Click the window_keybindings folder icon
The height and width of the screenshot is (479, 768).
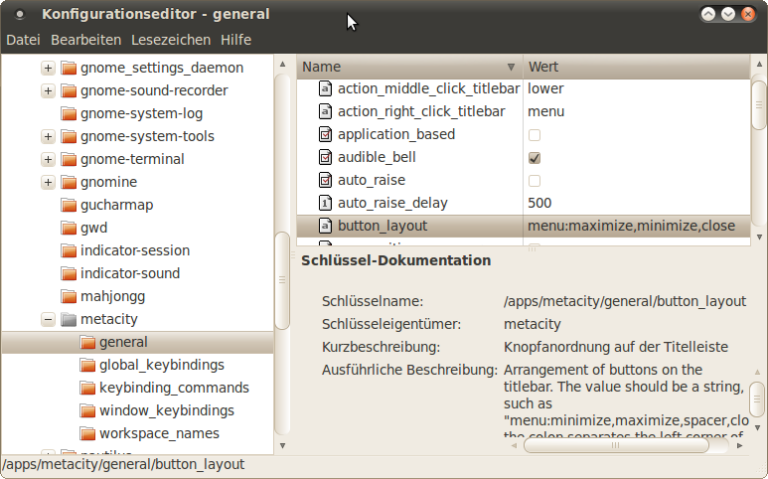[87, 411]
